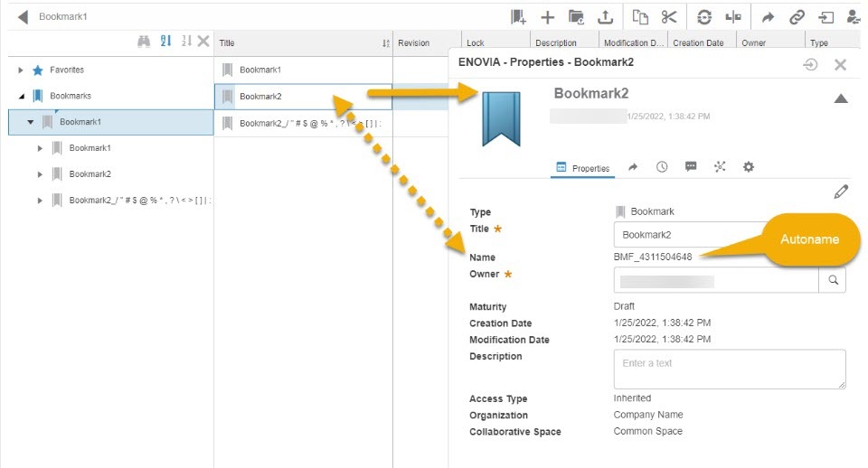Viewport: 868px width, 468px height.
Task: Click the new bookmark icon in toolbar
Action: click(518, 17)
